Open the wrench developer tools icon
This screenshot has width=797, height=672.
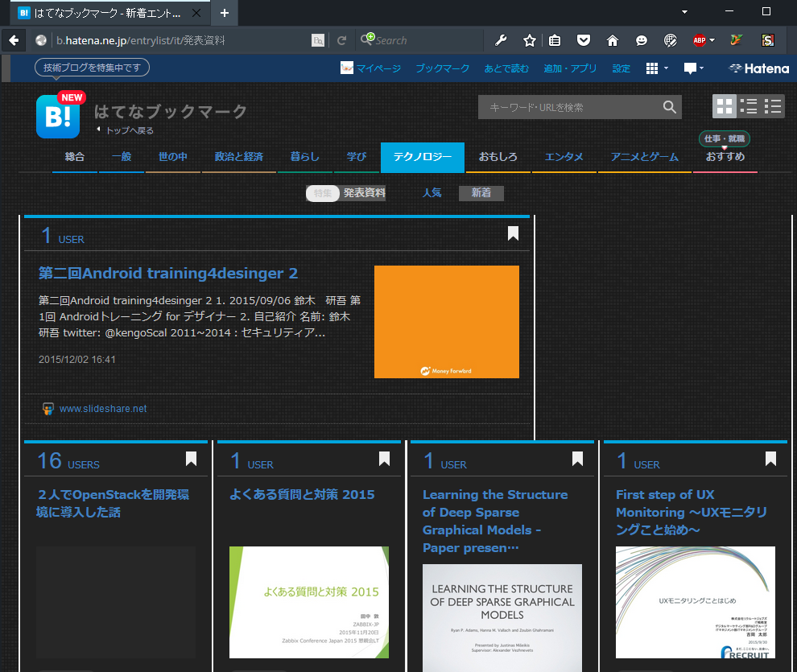(501, 40)
